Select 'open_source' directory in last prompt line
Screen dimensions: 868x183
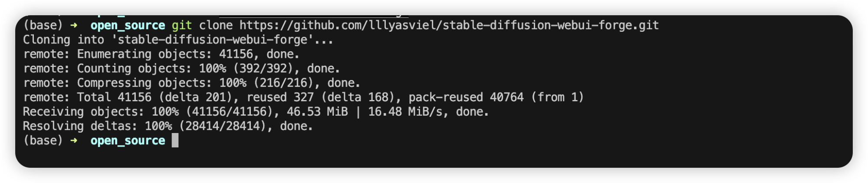(x=128, y=141)
